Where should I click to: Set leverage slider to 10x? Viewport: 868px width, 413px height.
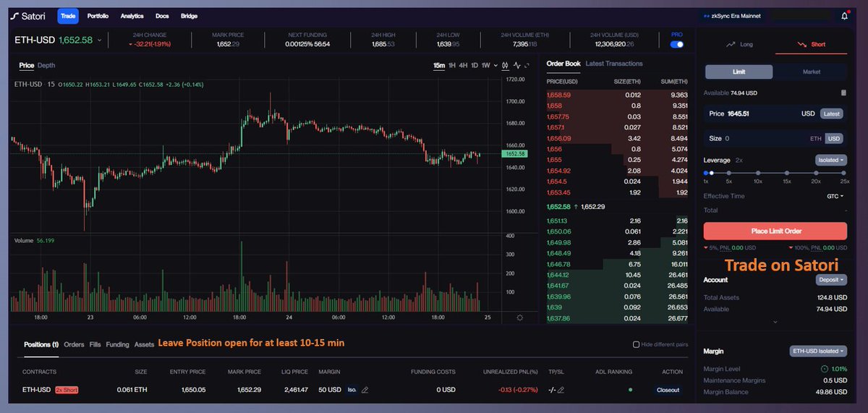tap(757, 173)
